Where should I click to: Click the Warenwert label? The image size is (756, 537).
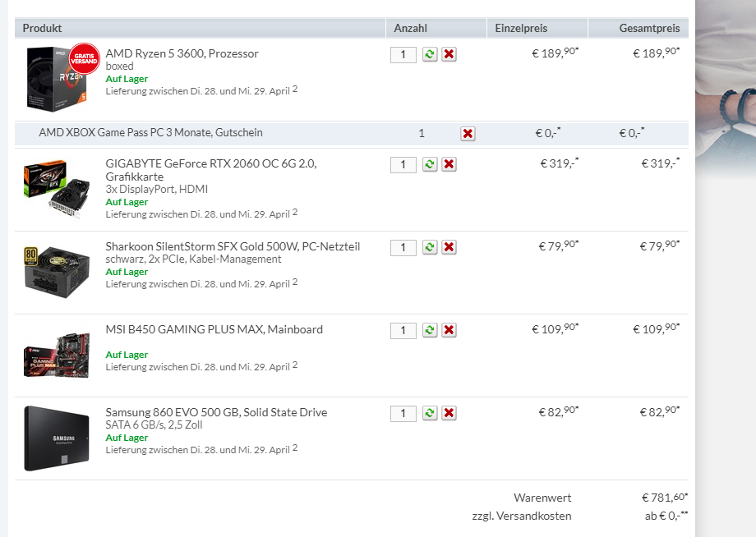[542, 498]
